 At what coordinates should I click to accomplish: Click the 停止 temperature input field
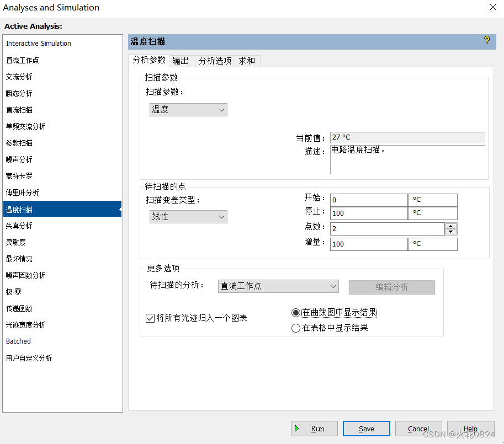pos(368,213)
